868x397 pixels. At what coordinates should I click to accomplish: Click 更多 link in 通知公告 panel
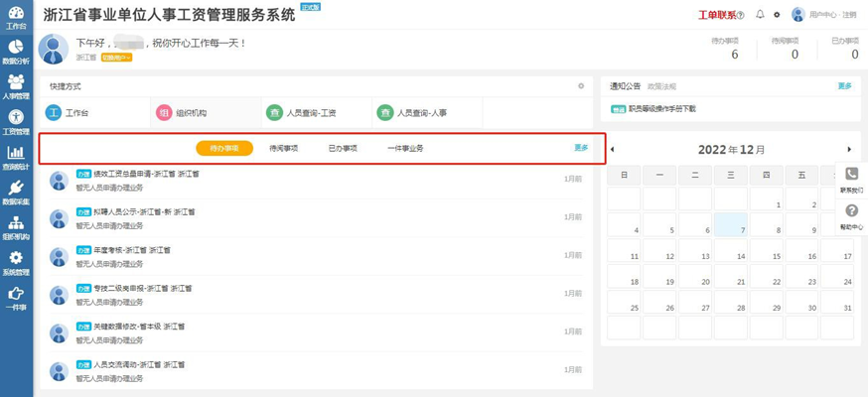(845, 86)
